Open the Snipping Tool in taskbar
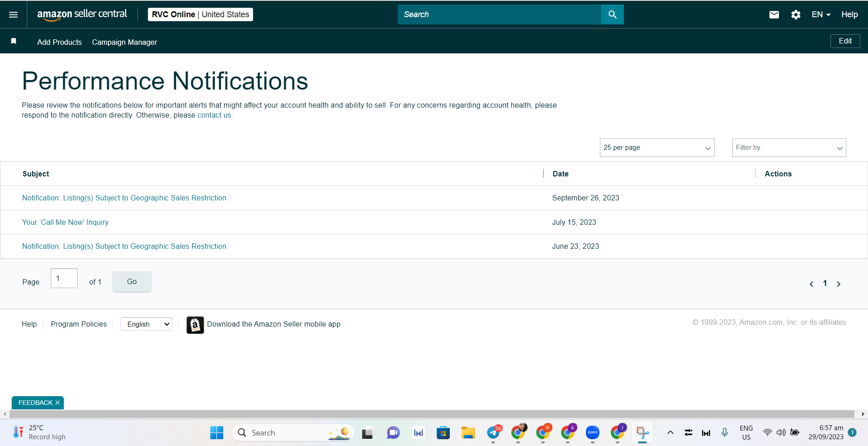 click(642, 433)
